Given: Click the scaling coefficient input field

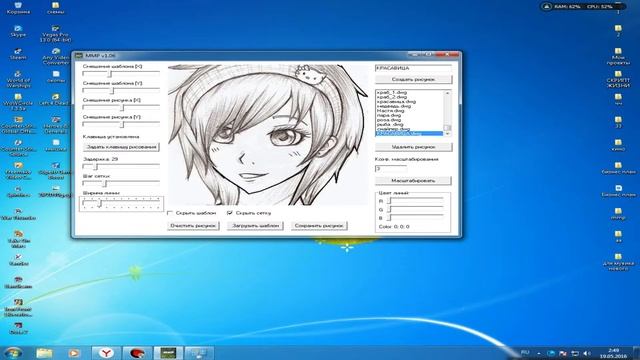Looking at the screenshot, I should click(391, 168).
